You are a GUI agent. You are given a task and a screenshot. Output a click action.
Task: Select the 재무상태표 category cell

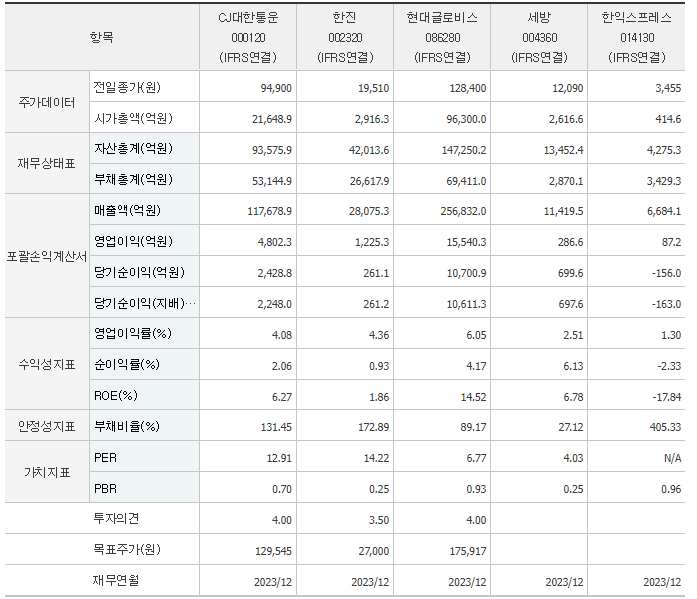tap(47, 164)
